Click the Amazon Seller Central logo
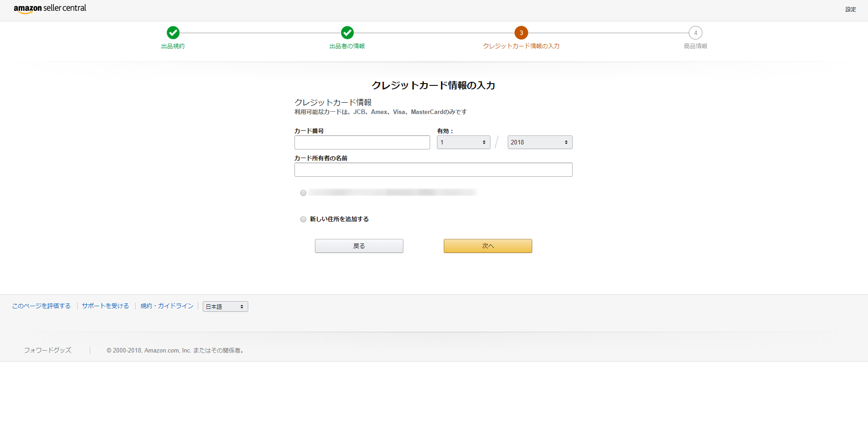Viewport: 868px width, 427px height. click(49, 8)
